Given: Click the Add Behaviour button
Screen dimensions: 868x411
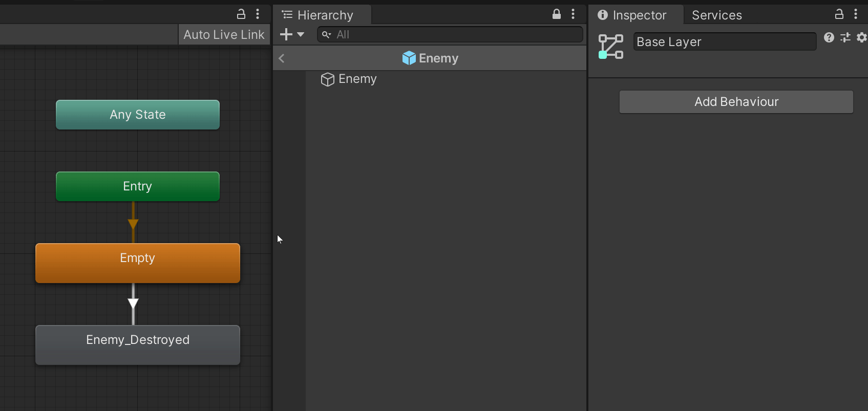Looking at the screenshot, I should 736,102.
